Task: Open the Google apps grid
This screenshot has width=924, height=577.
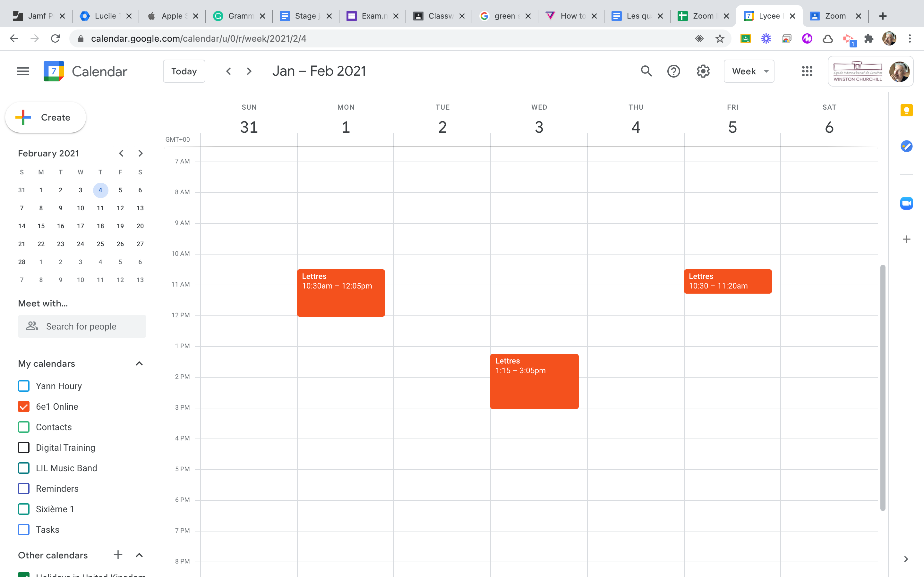Action: pyautogui.click(x=807, y=71)
